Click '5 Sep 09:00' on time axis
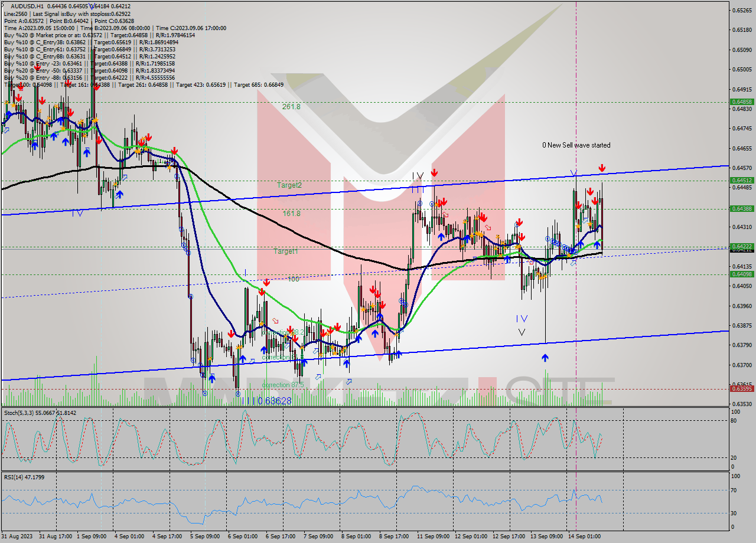756x543 pixels. (205, 537)
